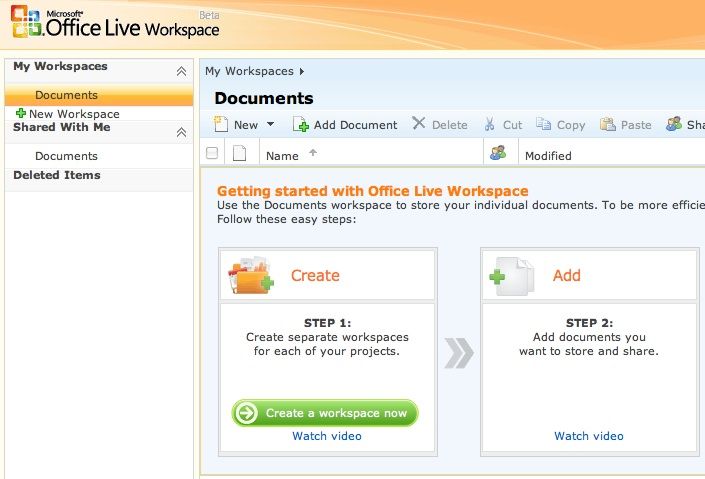Click the My Workspaces sidebar header
The width and height of the screenshot is (705, 479).
(x=60, y=66)
